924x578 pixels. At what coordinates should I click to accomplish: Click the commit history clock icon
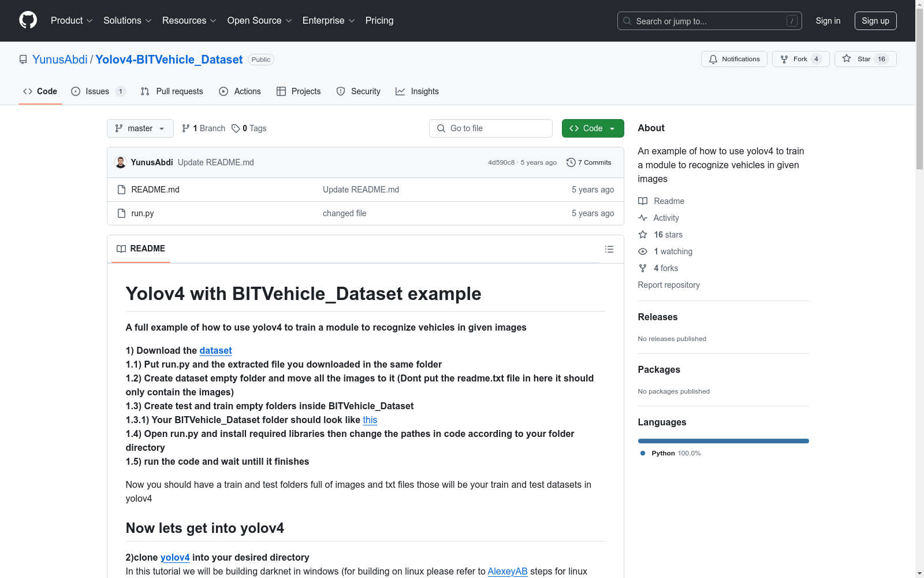coord(571,162)
